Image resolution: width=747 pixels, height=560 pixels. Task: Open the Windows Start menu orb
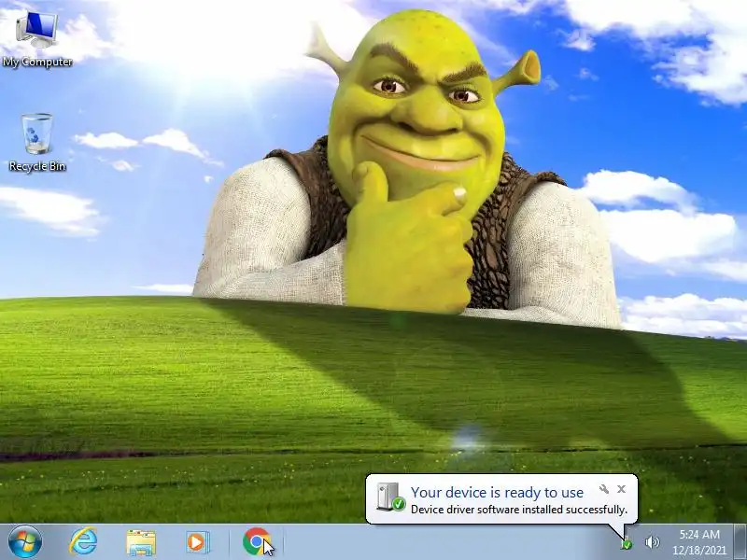25,542
